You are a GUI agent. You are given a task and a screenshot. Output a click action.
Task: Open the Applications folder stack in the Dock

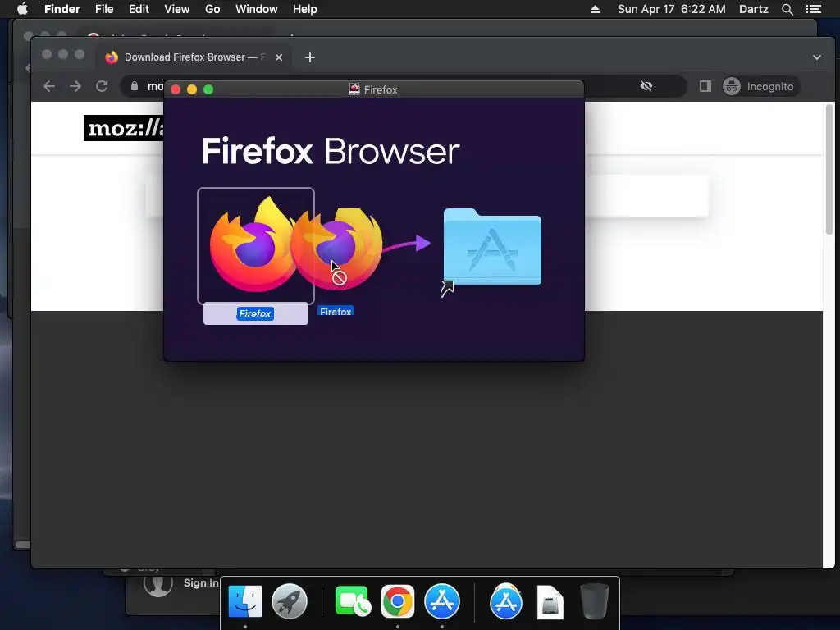coord(505,601)
